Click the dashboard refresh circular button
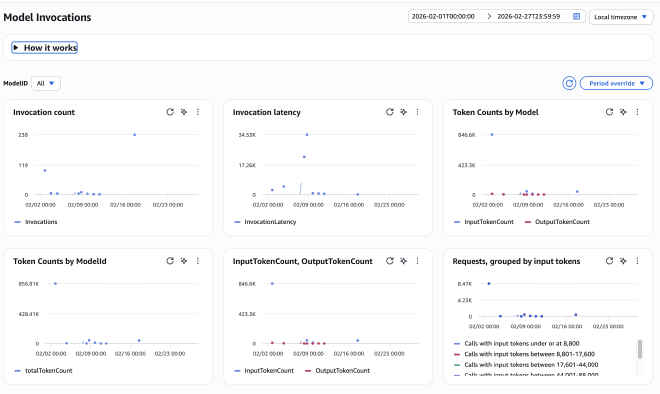Screen dimensions: 660x394 point(569,83)
